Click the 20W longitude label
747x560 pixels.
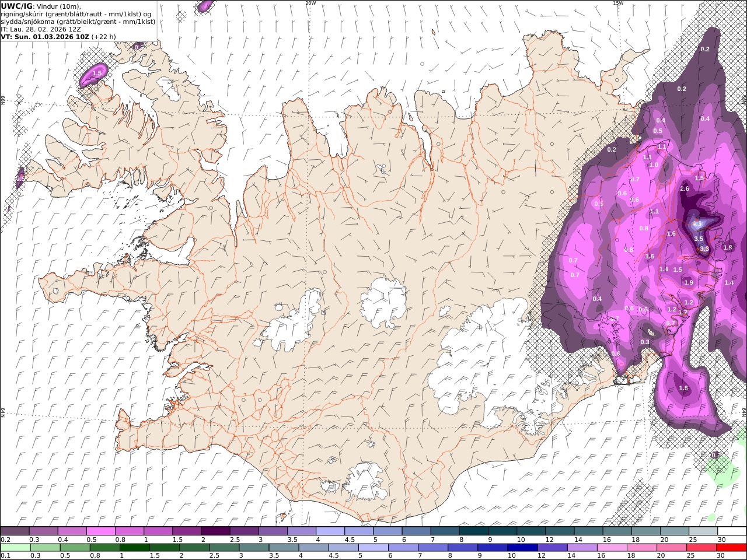[x=310, y=3]
